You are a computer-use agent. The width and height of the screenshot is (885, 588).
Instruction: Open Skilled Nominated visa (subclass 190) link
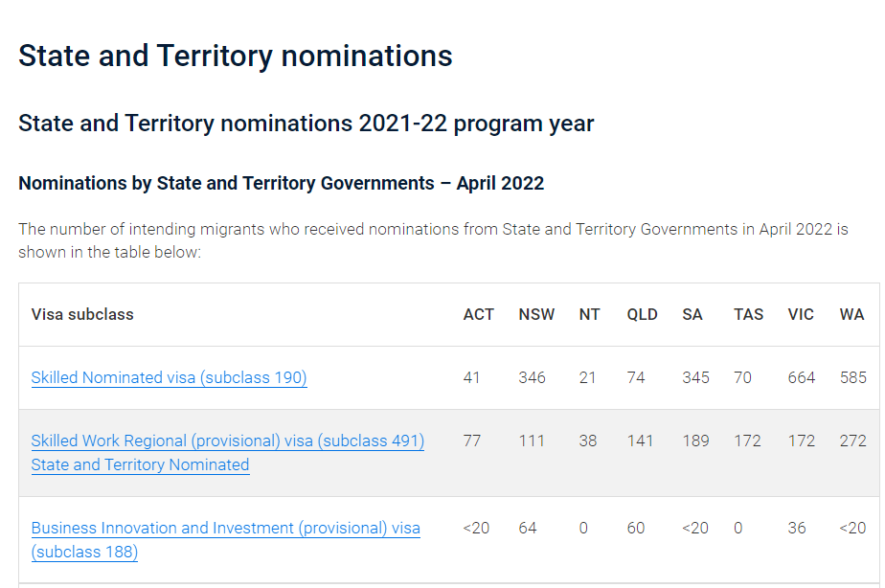pos(169,377)
